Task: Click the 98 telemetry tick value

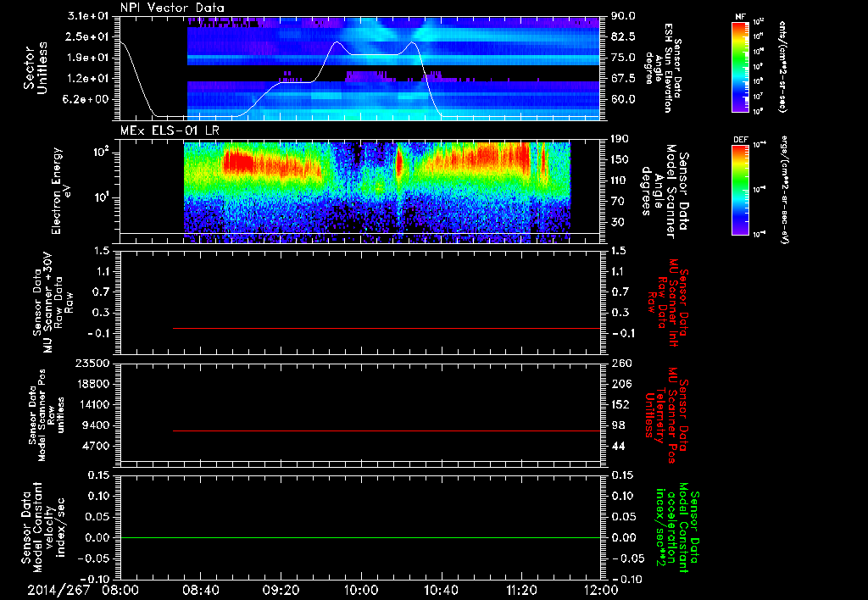Action: tap(618, 425)
